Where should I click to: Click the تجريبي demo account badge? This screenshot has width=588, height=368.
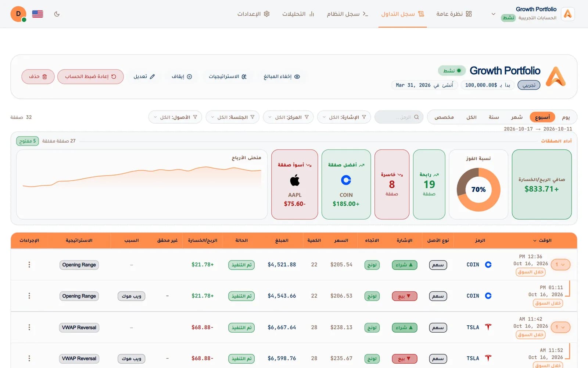coord(529,85)
